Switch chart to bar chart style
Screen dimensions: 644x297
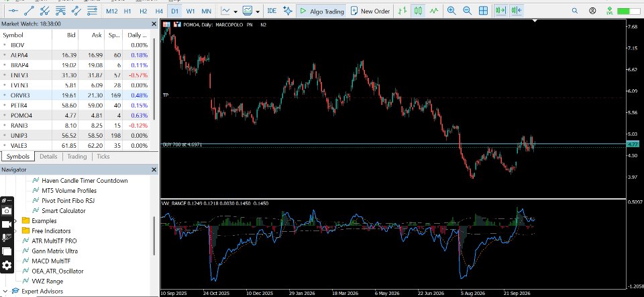403,11
